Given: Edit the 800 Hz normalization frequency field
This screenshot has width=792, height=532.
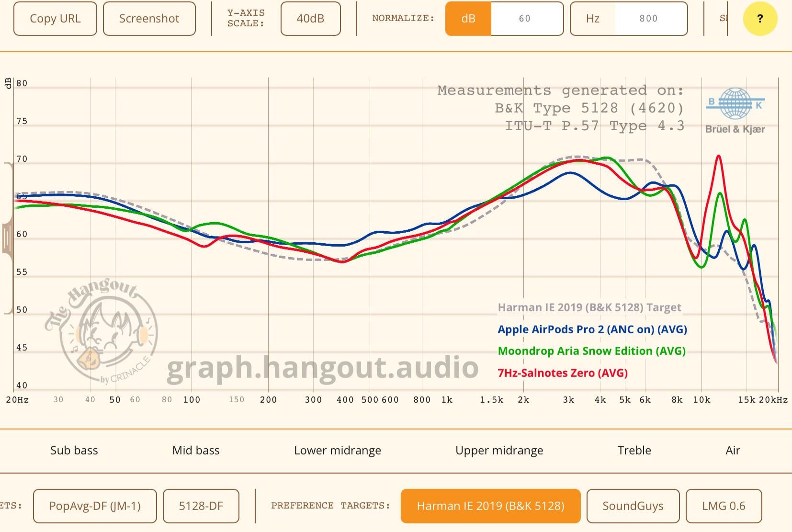Looking at the screenshot, I should pos(649,19).
